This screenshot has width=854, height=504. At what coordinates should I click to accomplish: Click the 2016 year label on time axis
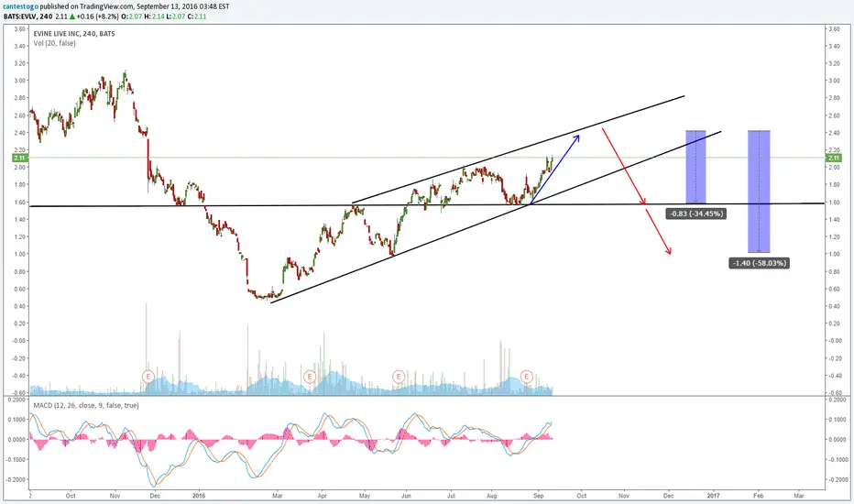coord(199,496)
